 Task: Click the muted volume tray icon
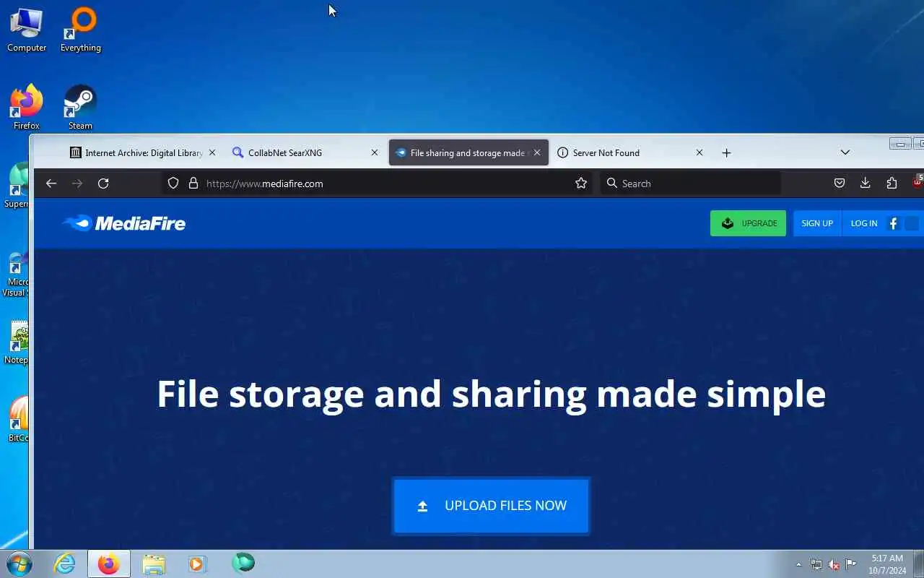[834, 564]
